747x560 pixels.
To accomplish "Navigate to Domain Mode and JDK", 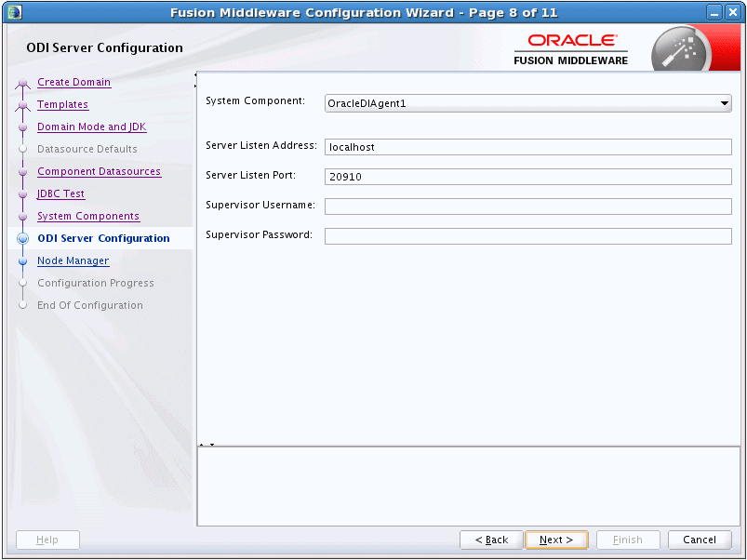I will pos(91,127).
